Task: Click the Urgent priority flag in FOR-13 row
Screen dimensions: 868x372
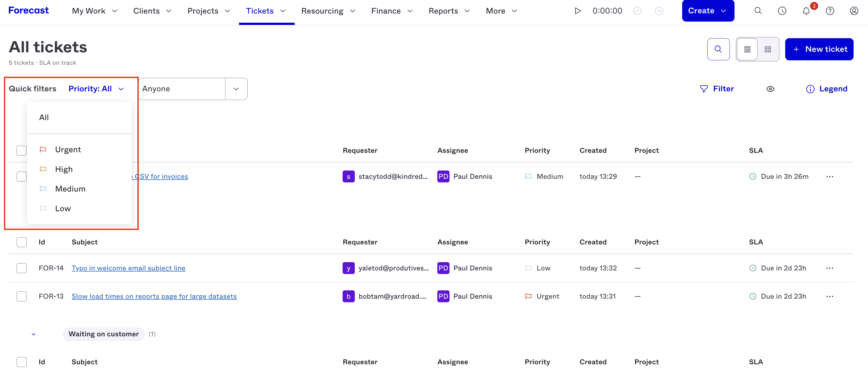Action: (528, 297)
